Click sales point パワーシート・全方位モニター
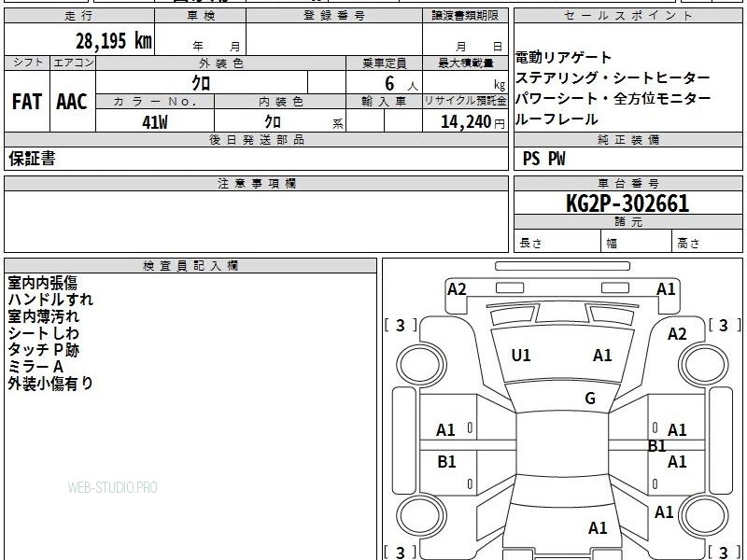 [x=613, y=99]
